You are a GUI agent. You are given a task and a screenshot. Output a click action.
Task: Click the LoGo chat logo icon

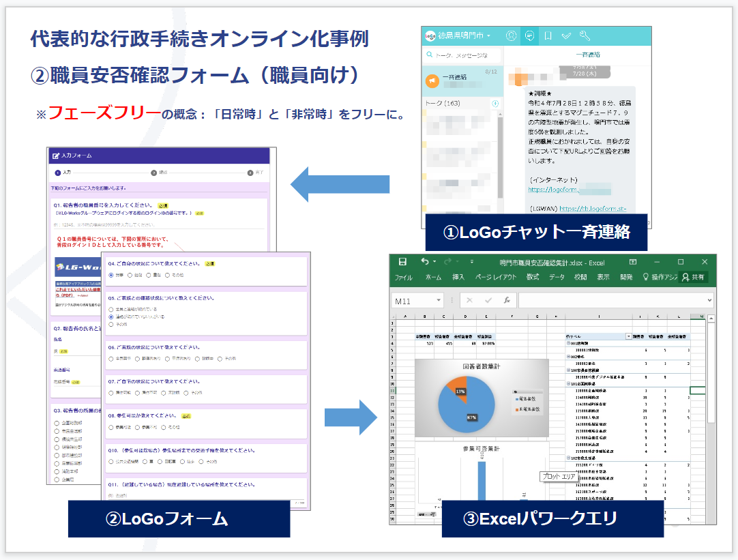(430, 35)
